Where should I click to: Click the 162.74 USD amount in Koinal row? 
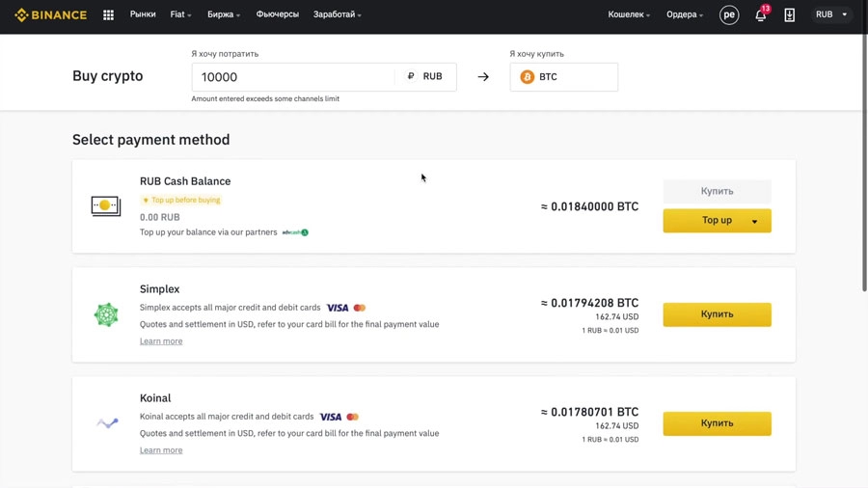pos(616,426)
